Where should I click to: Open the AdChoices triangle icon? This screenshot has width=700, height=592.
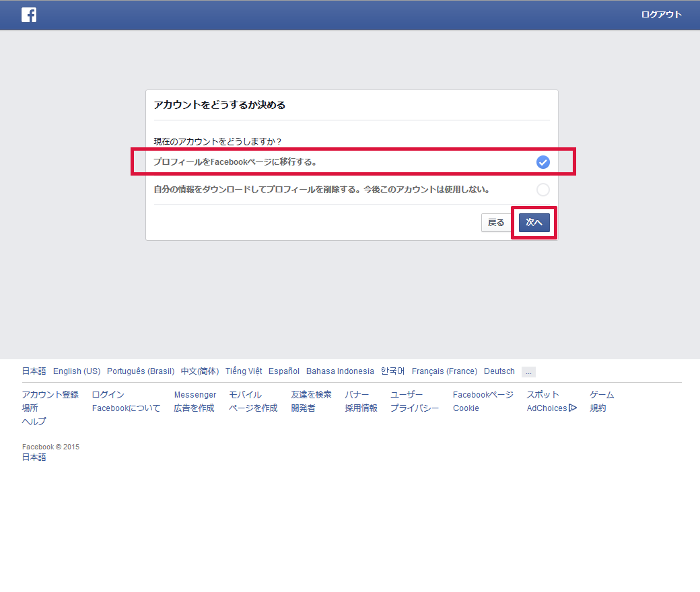[x=573, y=408]
